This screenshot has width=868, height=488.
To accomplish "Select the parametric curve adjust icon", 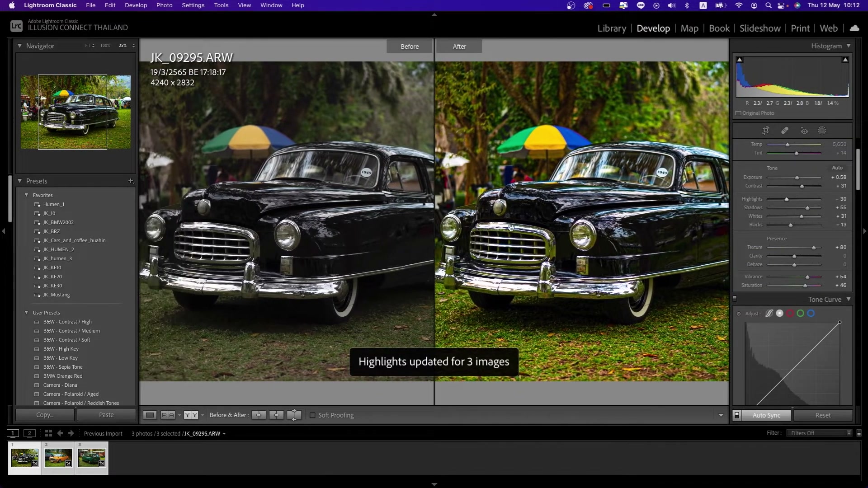I will (x=769, y=313).
